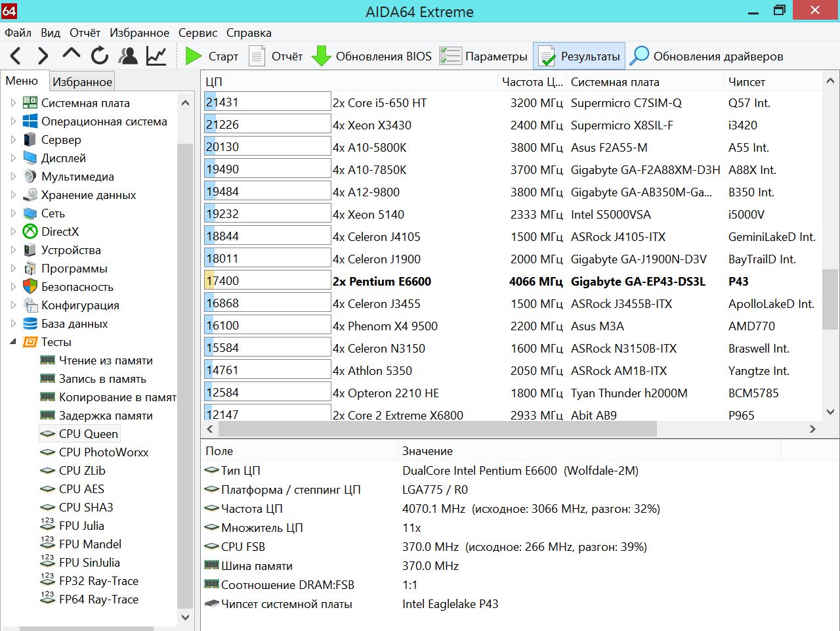Select CPU SHA3 test

86,508
